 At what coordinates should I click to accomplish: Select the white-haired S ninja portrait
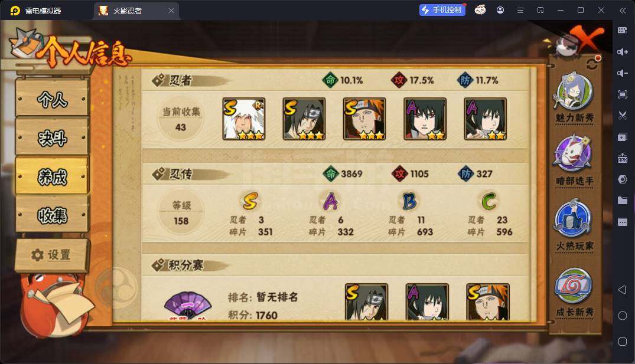244,119
